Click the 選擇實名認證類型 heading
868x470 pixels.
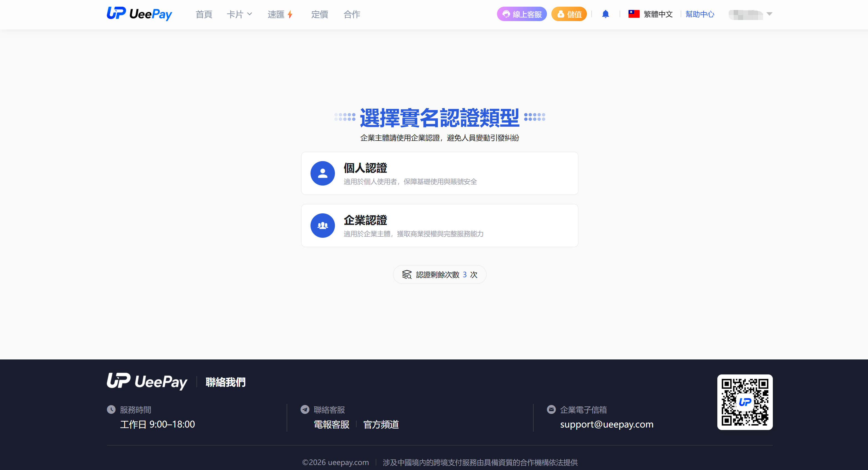tap(439, 118)
